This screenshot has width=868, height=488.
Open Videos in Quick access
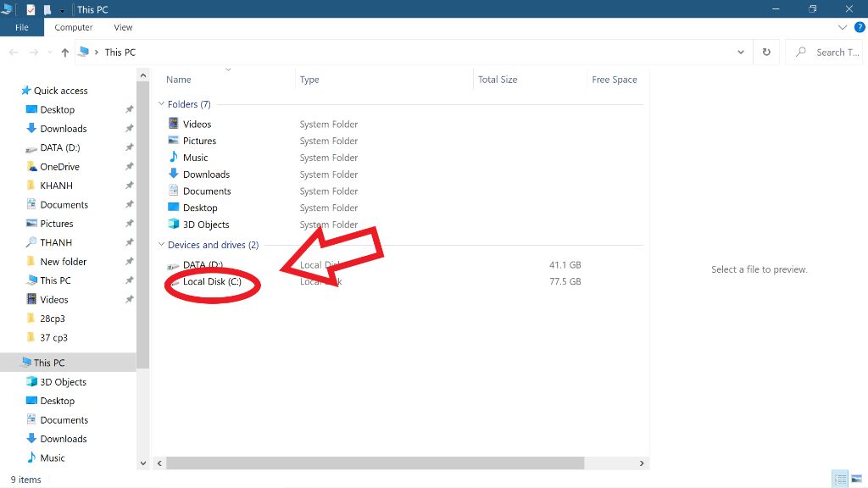click(x=53, y=299)
